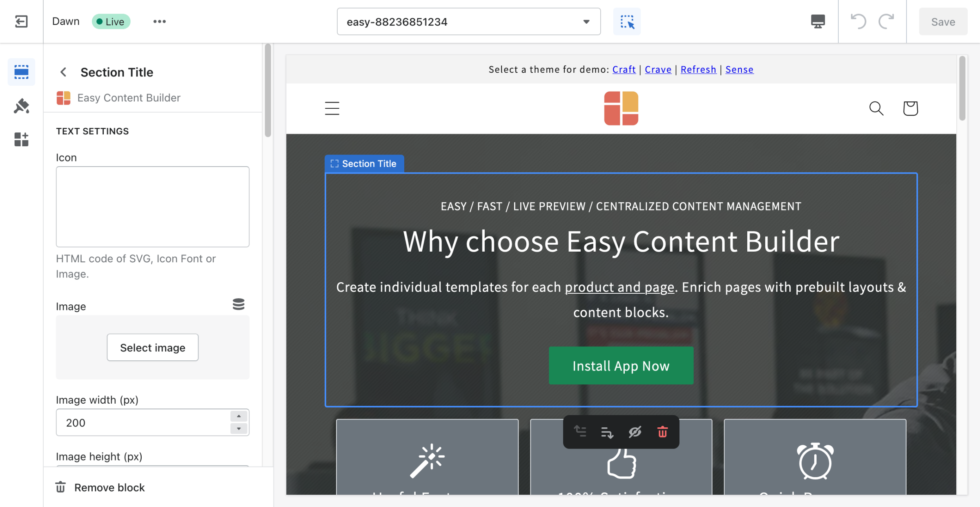980x507 pixels.
Task: Click the redo arrow
Action: tap(886, 21)
